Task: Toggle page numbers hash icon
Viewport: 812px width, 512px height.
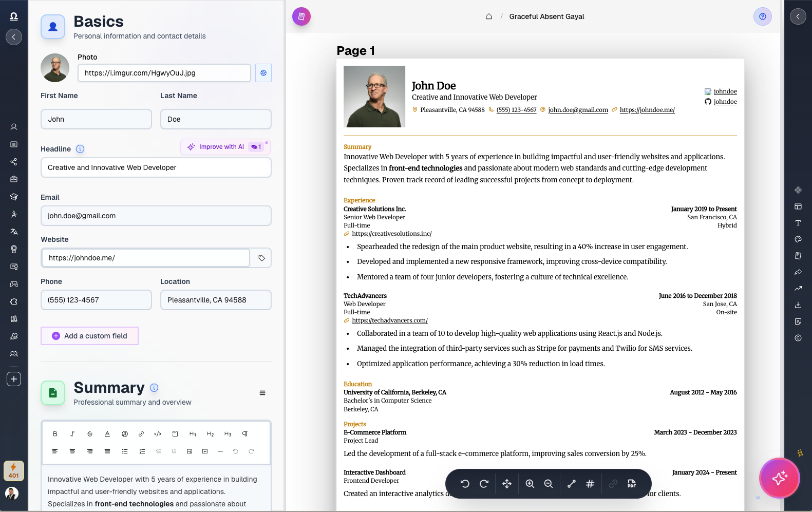Action: [x=590, y=484]
